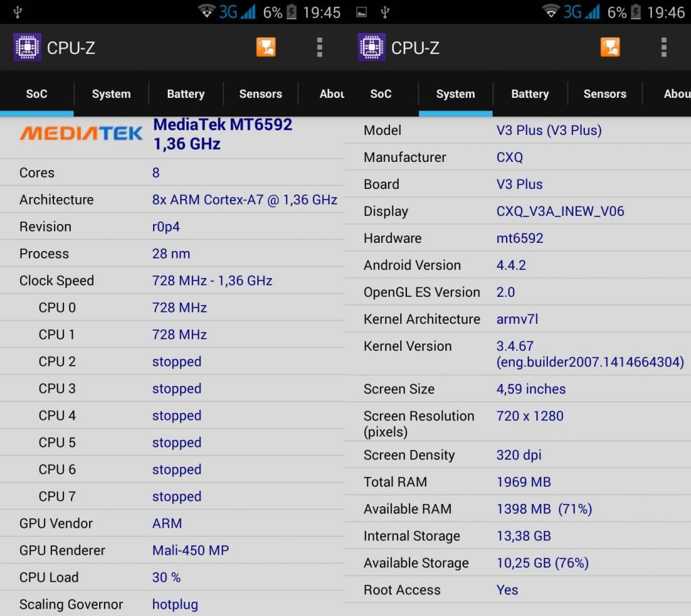This screenshot has width=691, height=616.
Task: Tap the CPU-Z app icon on the left screen
Action: pos(27,47)
